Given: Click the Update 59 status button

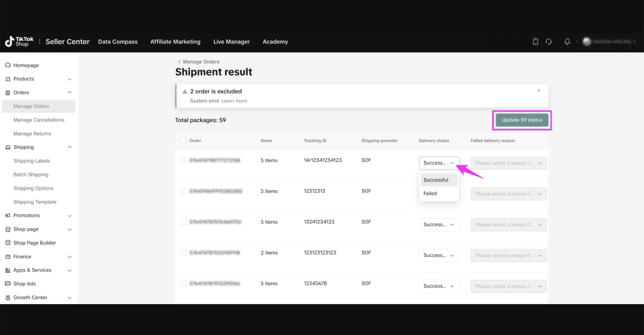Looking at the screenshot, I should point(521,119).
